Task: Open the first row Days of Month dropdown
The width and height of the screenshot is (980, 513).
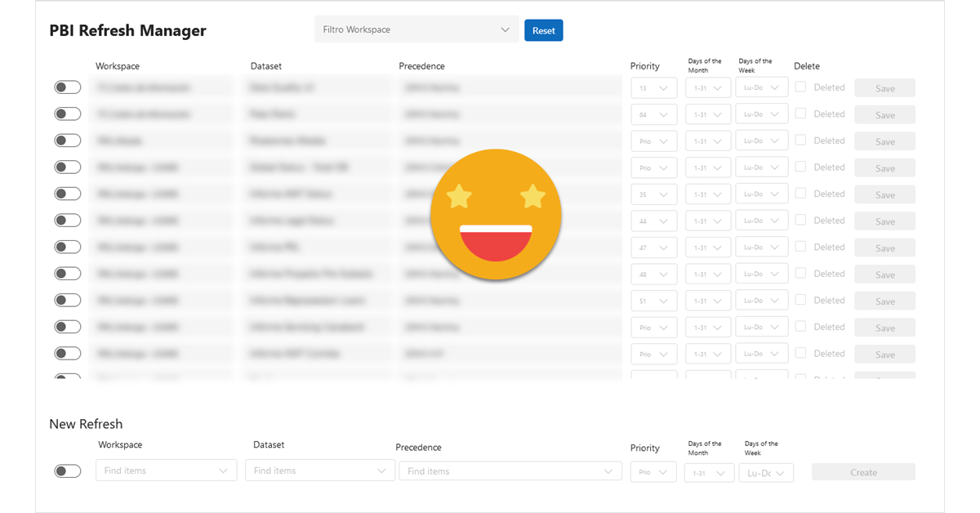Action: click(707, 87)
